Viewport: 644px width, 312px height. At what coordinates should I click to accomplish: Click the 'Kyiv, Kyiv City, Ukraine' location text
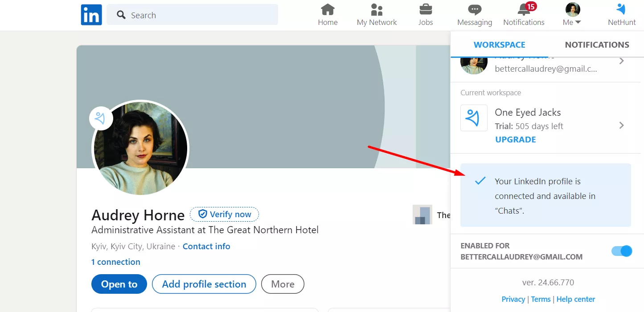[133, 246]
